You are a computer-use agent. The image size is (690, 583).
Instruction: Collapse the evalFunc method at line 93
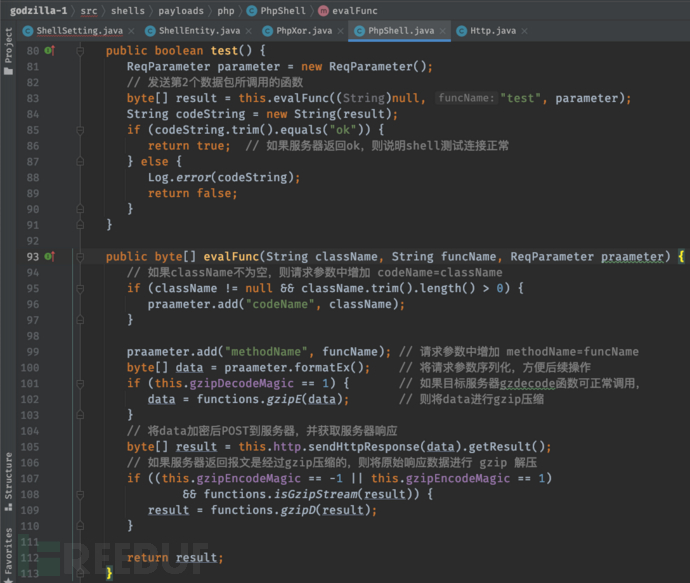[x=80, y=257]
